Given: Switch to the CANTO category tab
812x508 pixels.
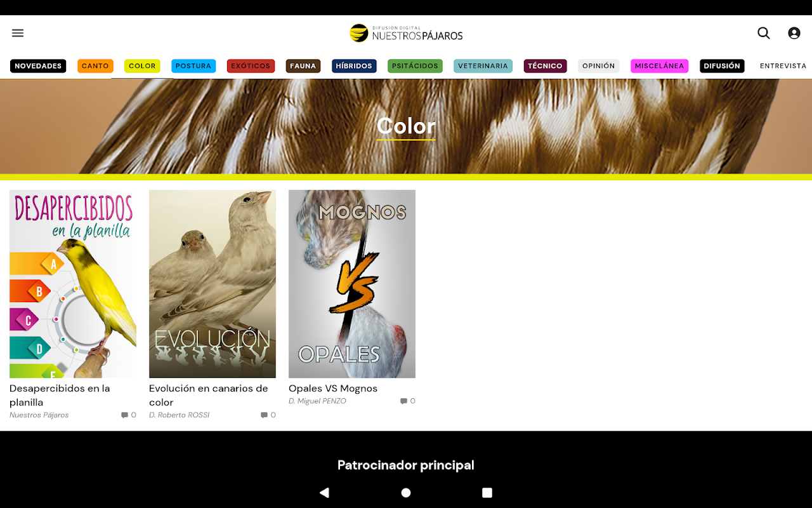Looking at the screenshot, I should (x=95, y=66).
